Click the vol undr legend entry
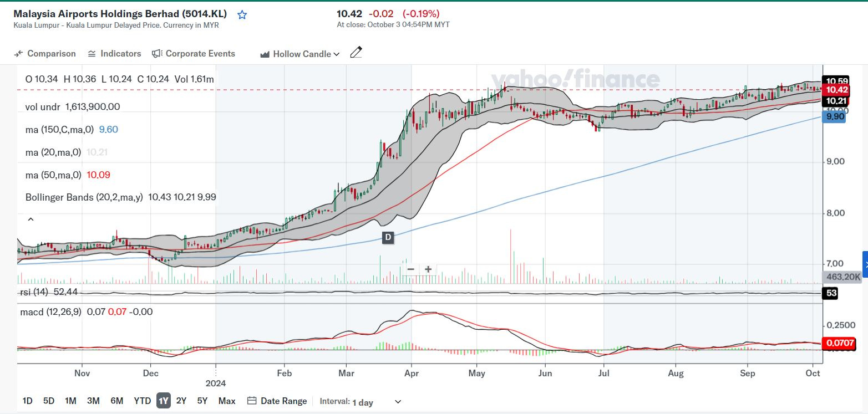Viewport: 868px width, 414px height. tap(72, 107)
